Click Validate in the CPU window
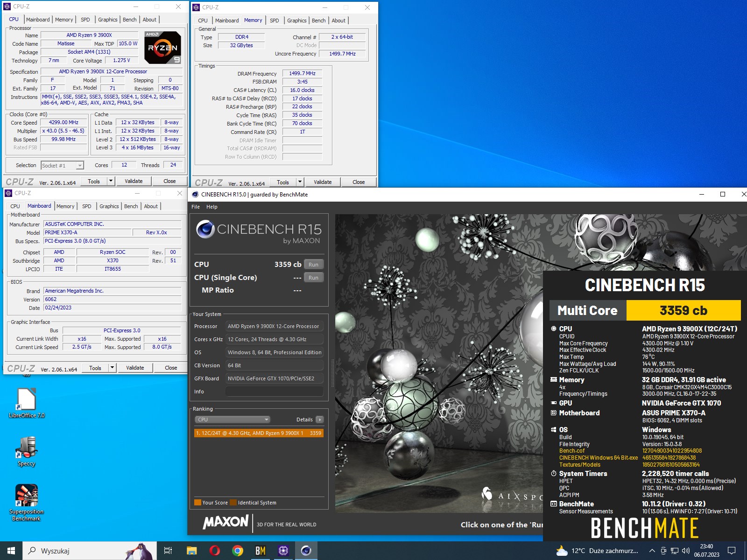This screenshot has width=747, height=560. (134, 181)
